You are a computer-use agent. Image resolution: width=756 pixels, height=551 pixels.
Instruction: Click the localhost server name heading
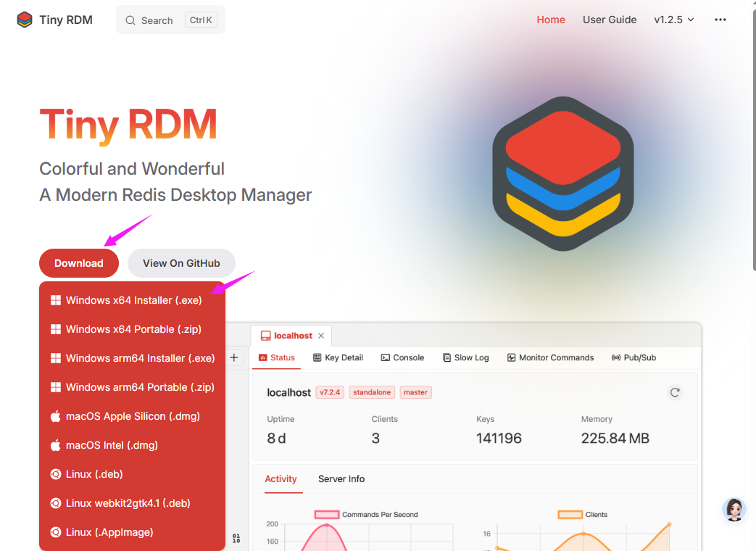[288, 392]
